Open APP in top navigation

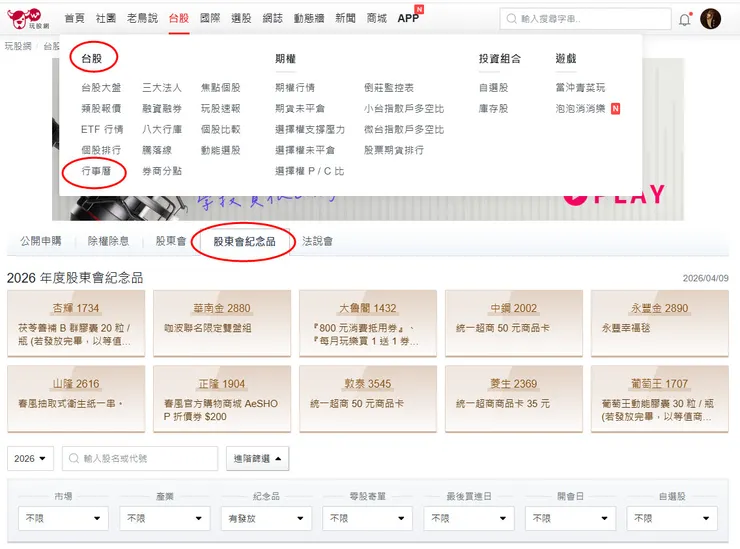[x=408, y=18]
